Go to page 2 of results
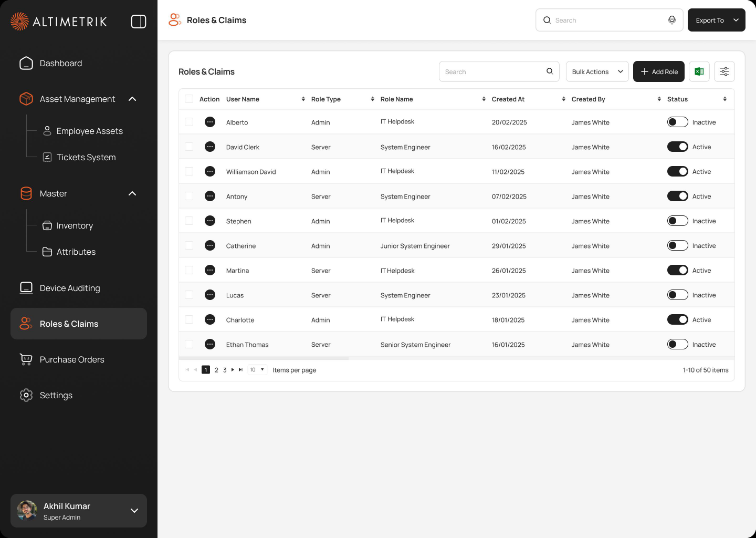This screenshot has width=756, height=538. 216,370
